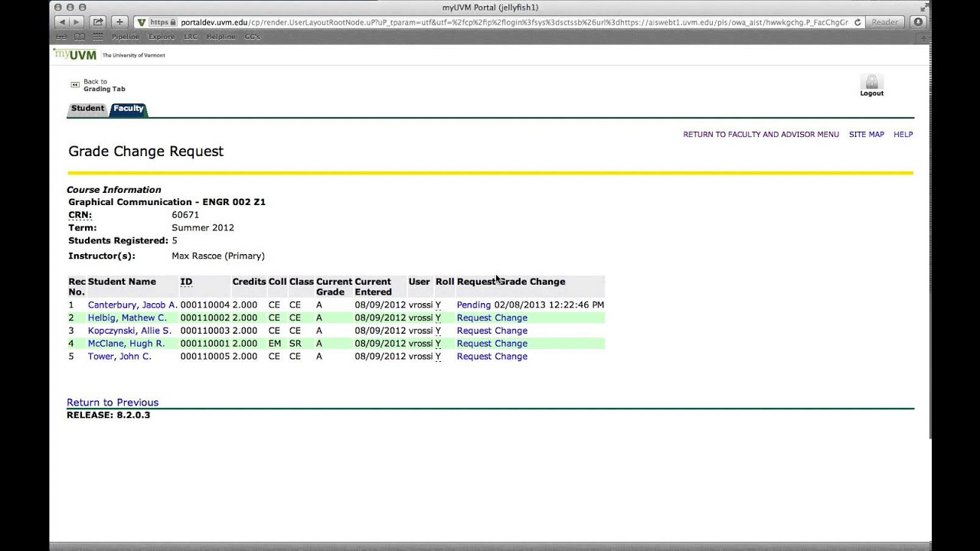Open the Downloads button in Safari toolbar
This screenshot has height=551, width=980.
tap(918, 22)
